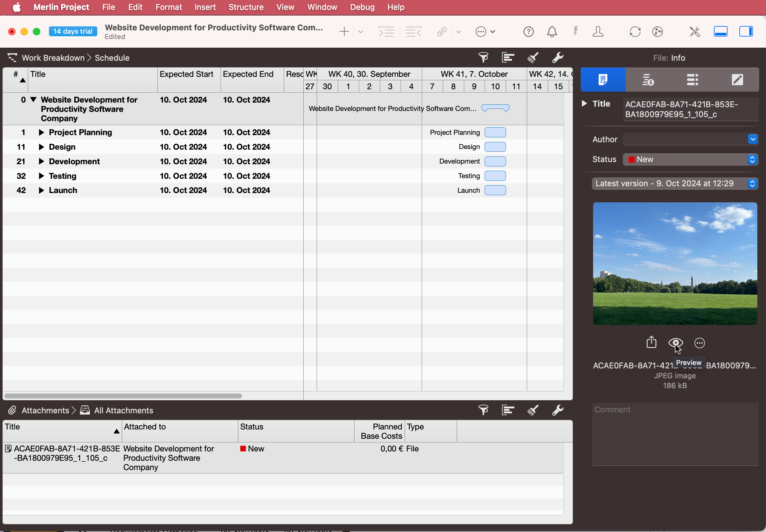Click the attachment image thumbnail
The image size is (766, 532).
[675, 264]
